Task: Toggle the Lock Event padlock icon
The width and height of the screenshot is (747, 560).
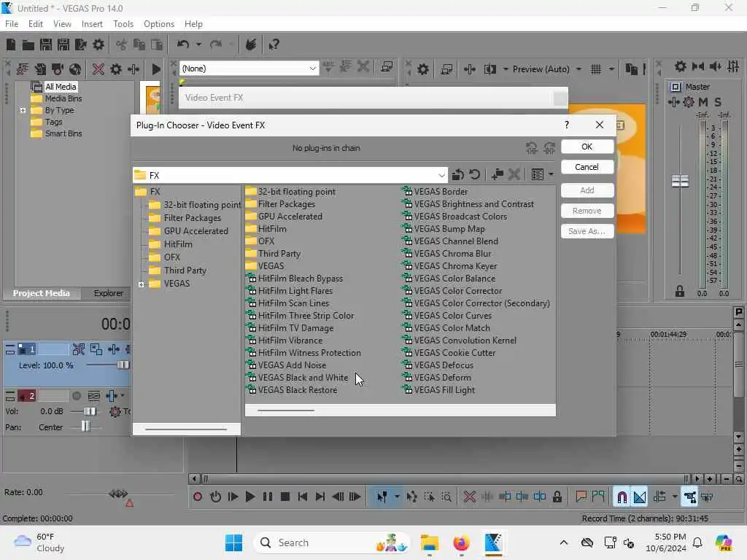Action: pyautogui.click(x=557, y=497)
